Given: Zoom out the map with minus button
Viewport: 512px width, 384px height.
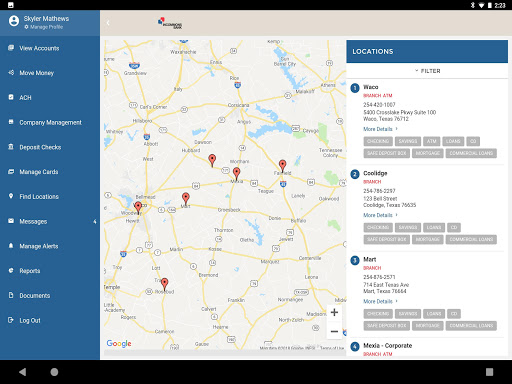Looking at the screenshot, I should 334,331.
